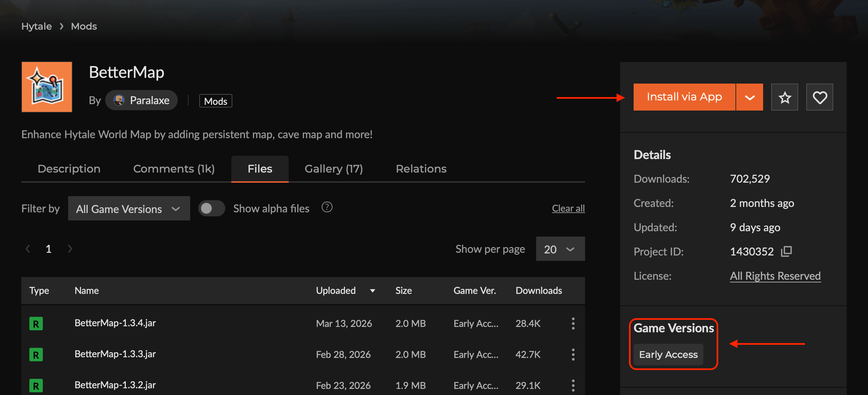Switch to the Description tab
The width and height of the screenshot is (868, 395).
pyautogui.click(x=69, y=169)
